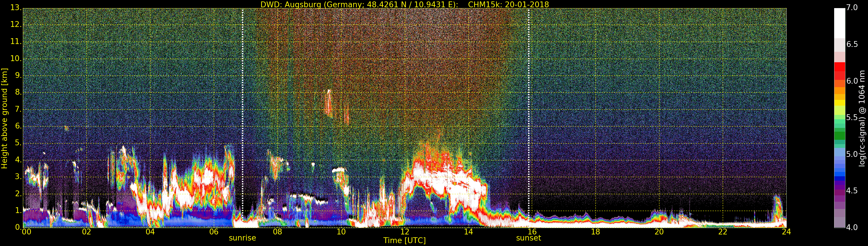868x246 pixels.
Task: Click the 'sunrise' label below the axis
Action: pos(242,238)
